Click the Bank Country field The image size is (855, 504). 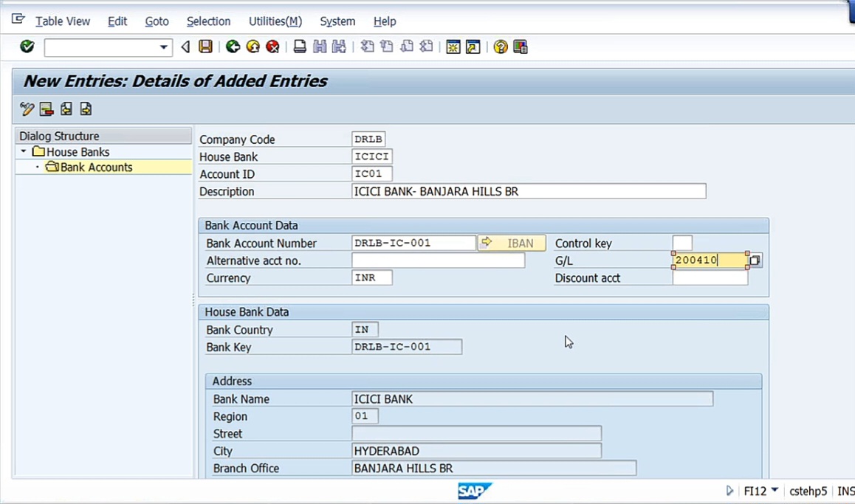(365, 330)
